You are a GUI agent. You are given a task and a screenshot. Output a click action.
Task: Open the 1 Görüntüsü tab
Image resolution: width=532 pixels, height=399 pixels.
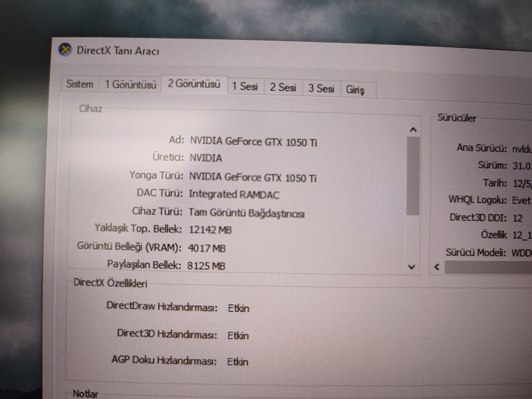(x=131, y=85)
